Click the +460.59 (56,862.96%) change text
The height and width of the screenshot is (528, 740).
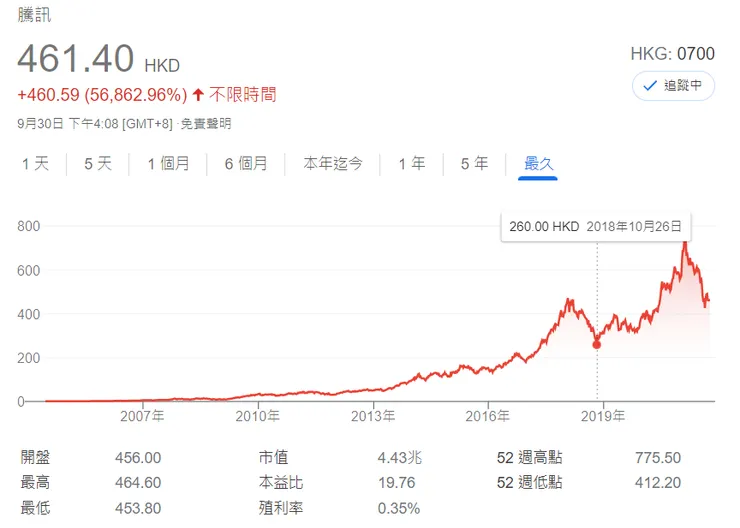pos(102,95)
